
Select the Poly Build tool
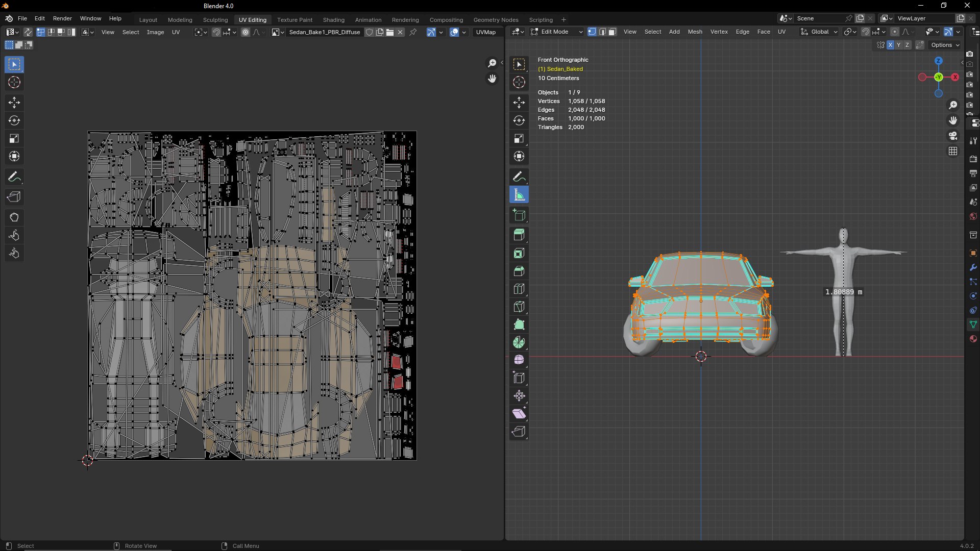click(x=519, y=325)
